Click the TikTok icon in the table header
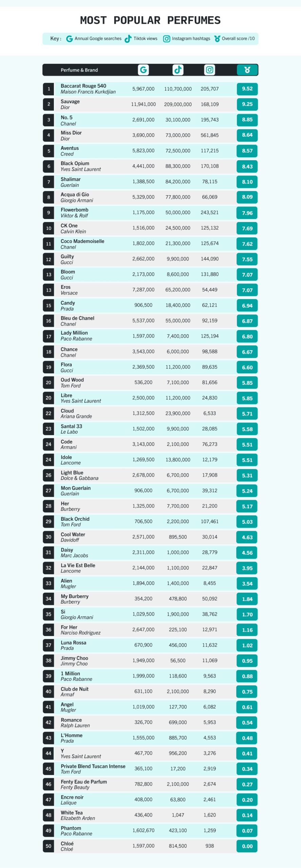Screen dimensions: 301x868 click(178, 70)
